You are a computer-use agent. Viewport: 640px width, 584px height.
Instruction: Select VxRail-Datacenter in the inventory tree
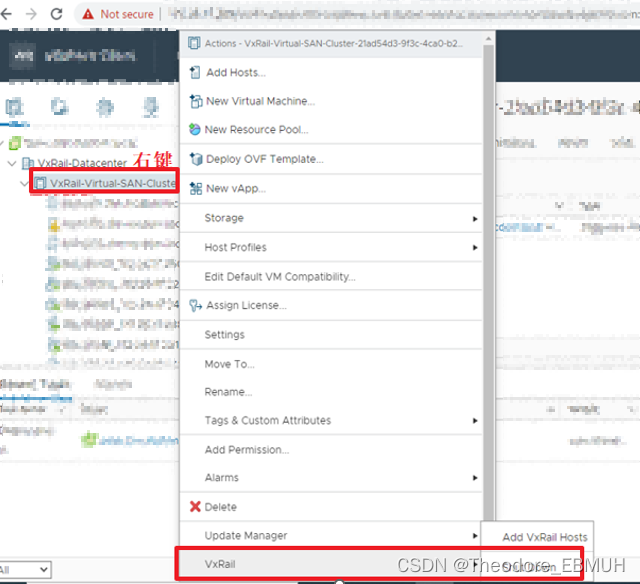pyautogui.click(x=82, y=163)
